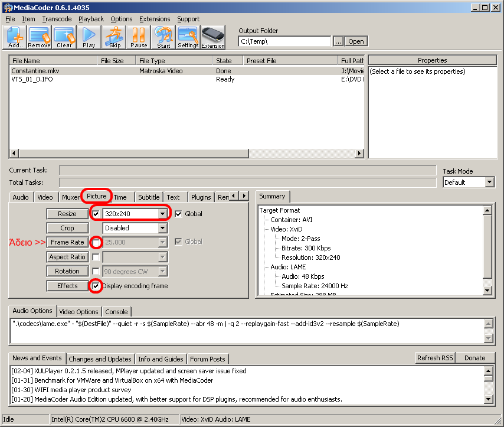Switch to the Muxer tab
504x427 pixels.
(71, 197)
